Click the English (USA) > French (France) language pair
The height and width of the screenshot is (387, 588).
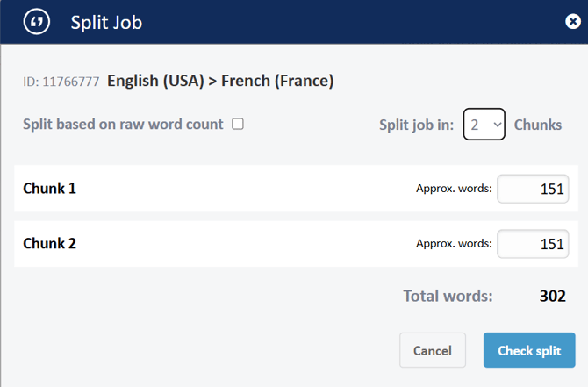tap(220, 82)
